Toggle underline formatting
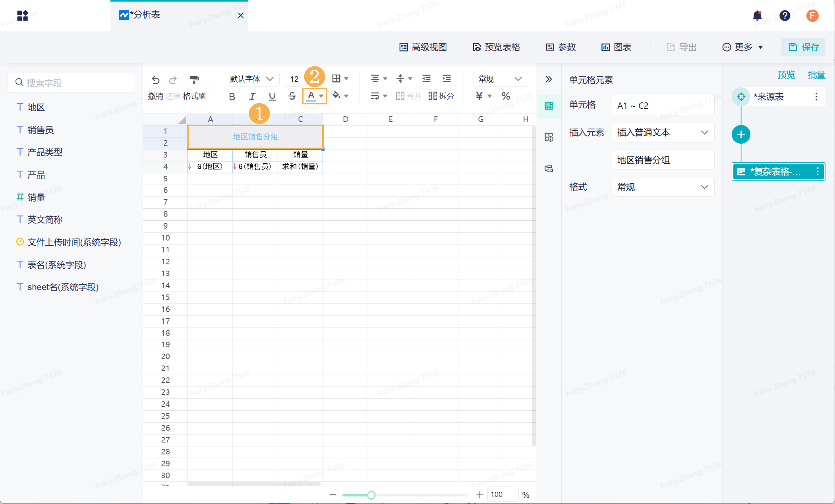The image size is (835, 504). [272, 96]
